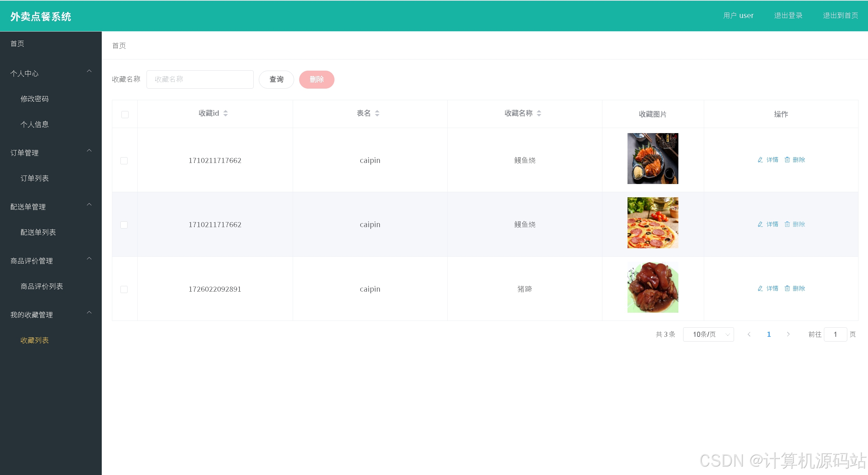Image resolution: width=868 pixels, height=475 pixels.
Task: Toggle sorting on 收藏名称 column header
Action: pos(539,113)
